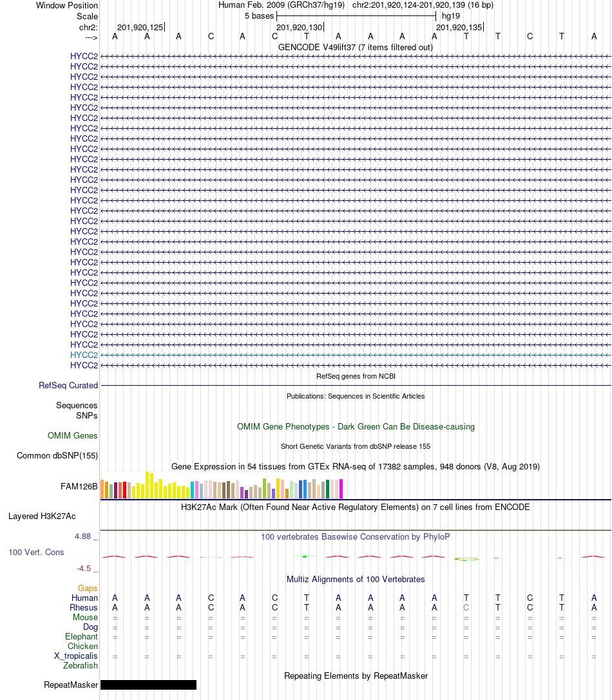
Task: Click the Elephant alignment row label
Action: [x=81, y=637]
